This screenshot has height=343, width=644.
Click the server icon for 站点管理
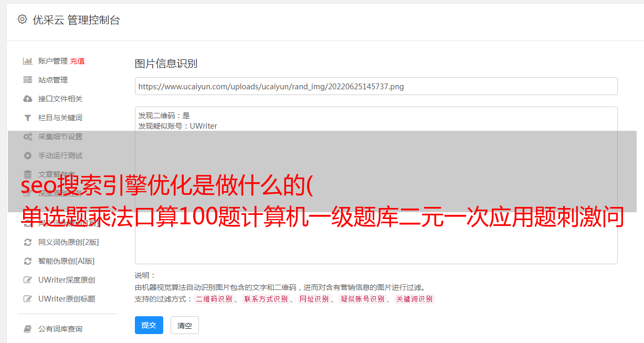pos(28,80)
